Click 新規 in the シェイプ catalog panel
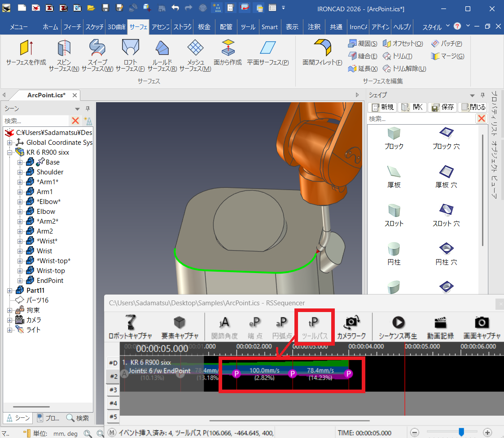 [x=382, y=107]
